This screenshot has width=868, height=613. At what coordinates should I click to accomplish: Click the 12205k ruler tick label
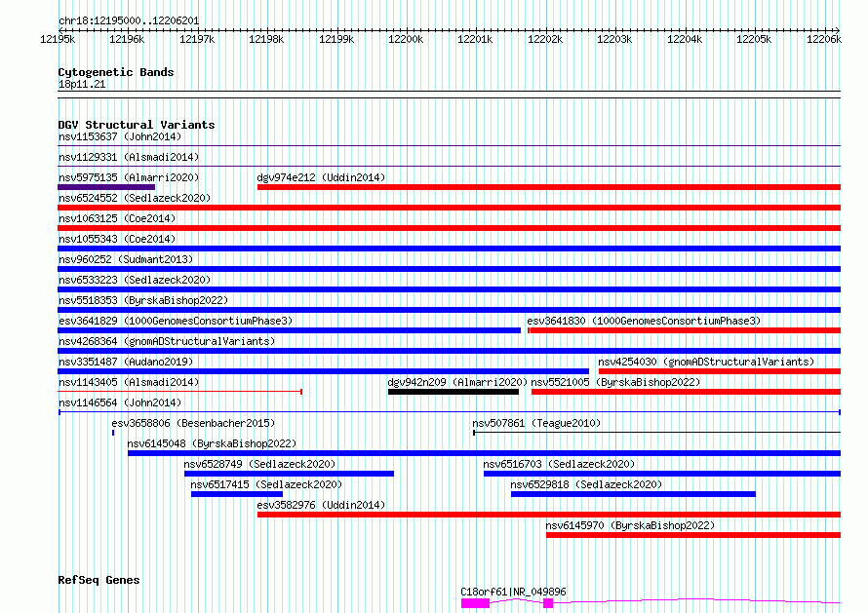(x=754, y=39)
